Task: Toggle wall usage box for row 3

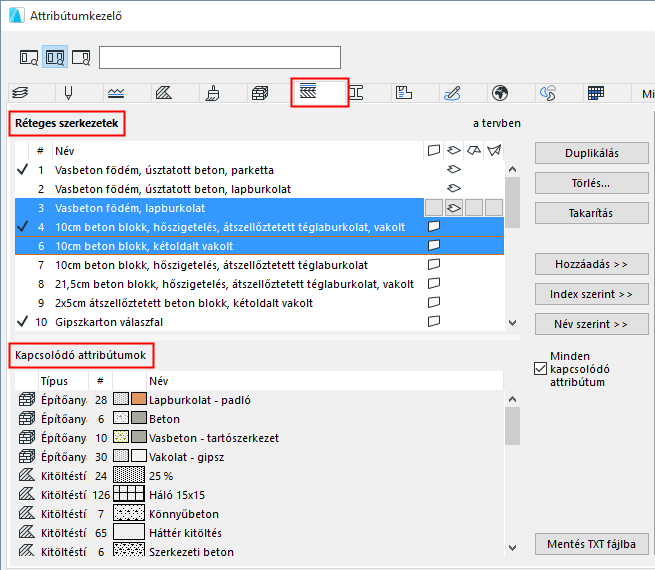Action: tap(434, 208)
